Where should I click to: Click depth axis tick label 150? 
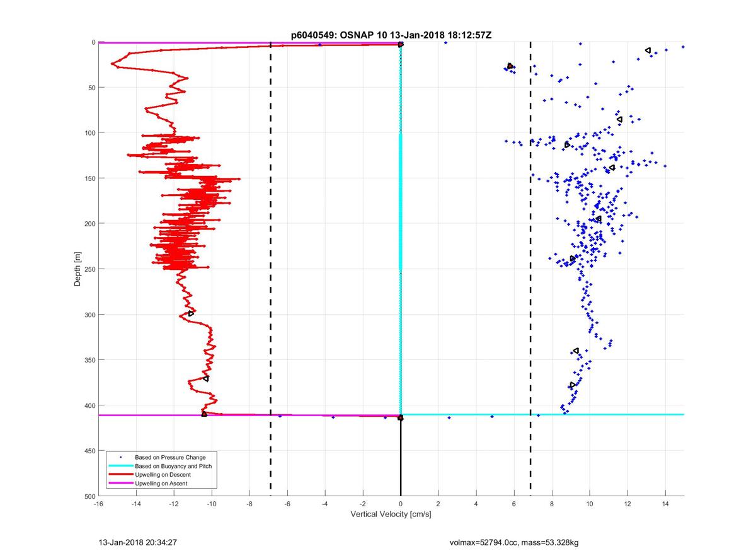(x=89, y=178)
